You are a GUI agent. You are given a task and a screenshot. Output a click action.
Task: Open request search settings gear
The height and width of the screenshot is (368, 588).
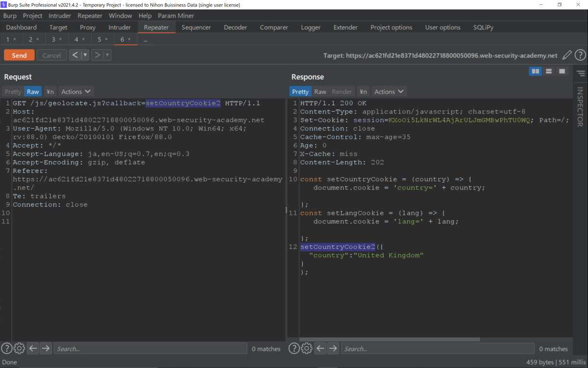click(19, 348)
